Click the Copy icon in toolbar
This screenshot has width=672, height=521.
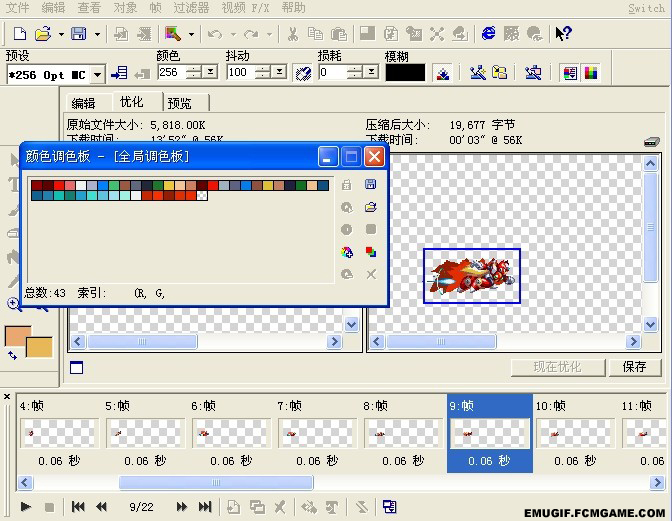(x=316, y=34)
